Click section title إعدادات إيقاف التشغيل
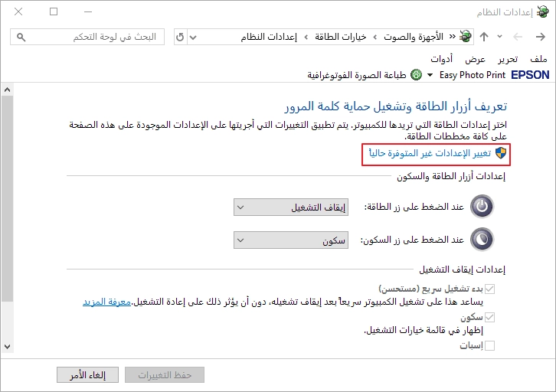This screenshot has width=556, height=392. tap(462, 269)
